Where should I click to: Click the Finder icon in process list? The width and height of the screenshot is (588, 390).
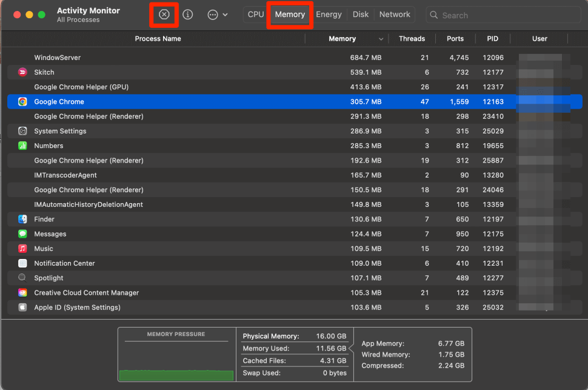[x=22, y=219]
